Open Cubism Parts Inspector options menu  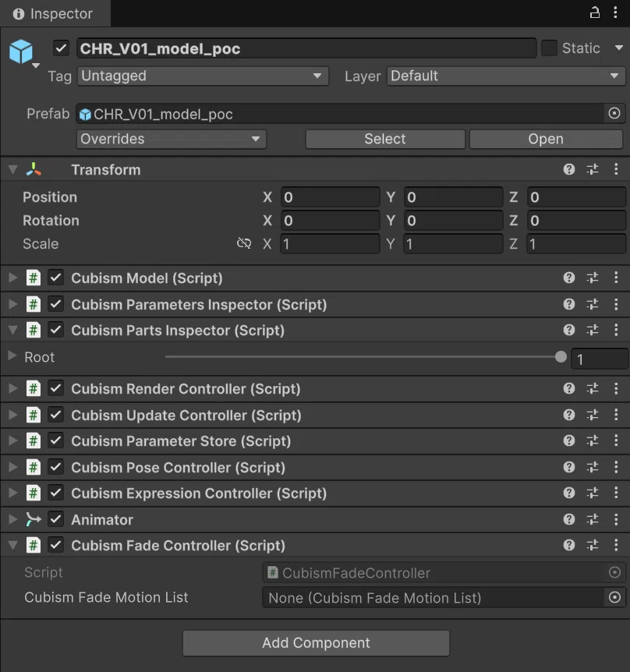click(x=616, y=330)
